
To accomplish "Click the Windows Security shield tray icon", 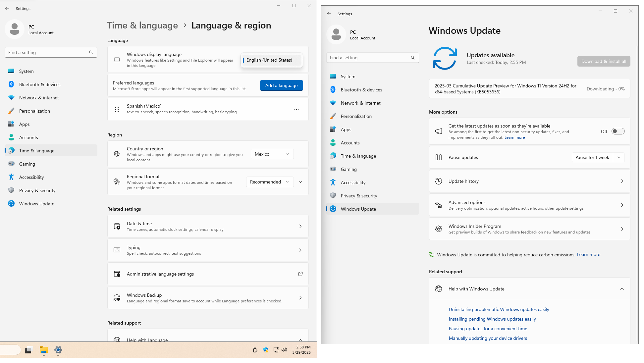I will pos(266,350).
